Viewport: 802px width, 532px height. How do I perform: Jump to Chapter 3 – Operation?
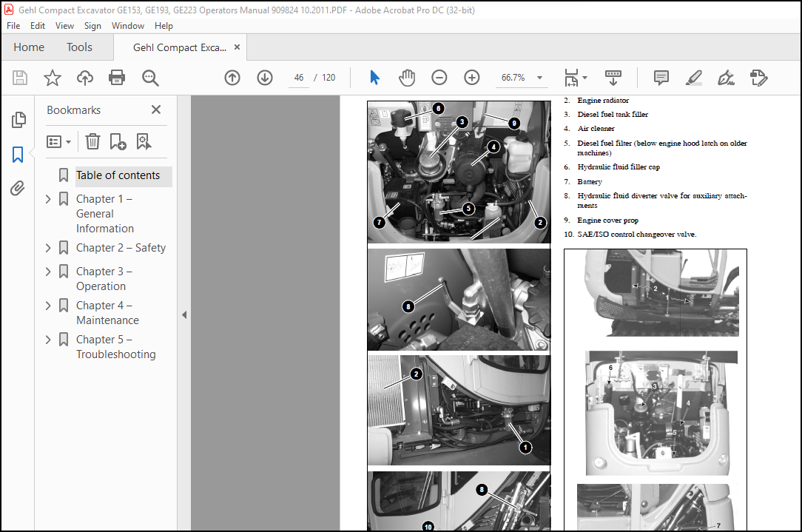pyautogui.click(x=104, y=279)
